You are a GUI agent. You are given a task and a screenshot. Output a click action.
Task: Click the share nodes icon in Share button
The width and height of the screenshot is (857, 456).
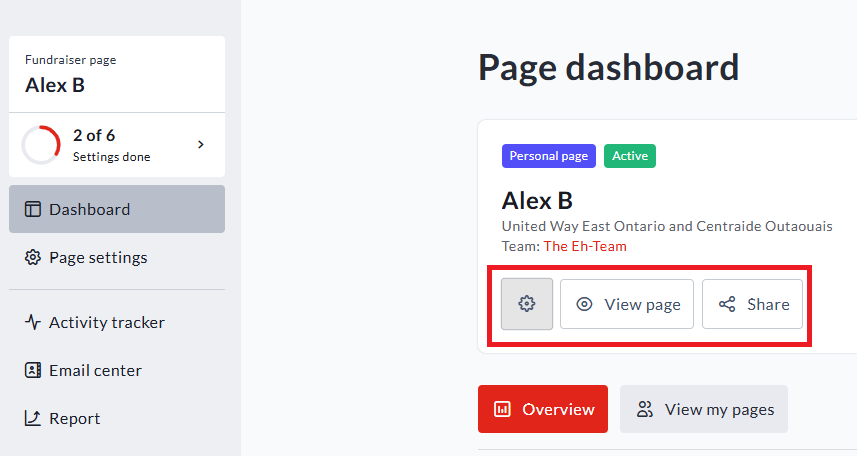727,304
